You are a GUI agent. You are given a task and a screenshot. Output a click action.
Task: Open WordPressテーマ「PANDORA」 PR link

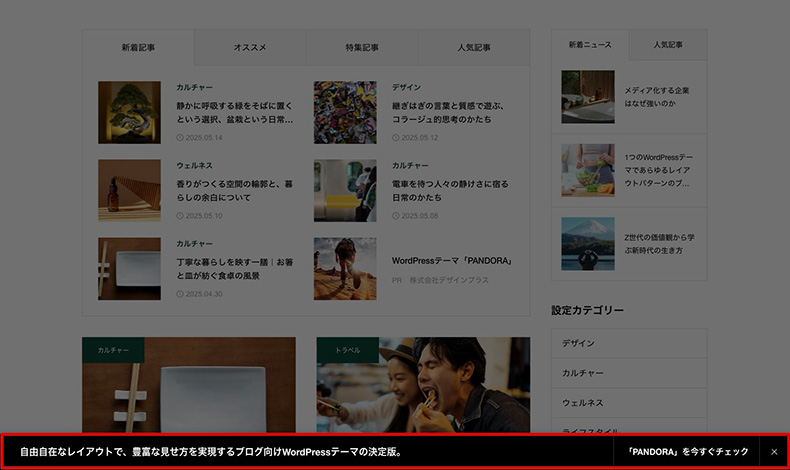click(452, 261)
